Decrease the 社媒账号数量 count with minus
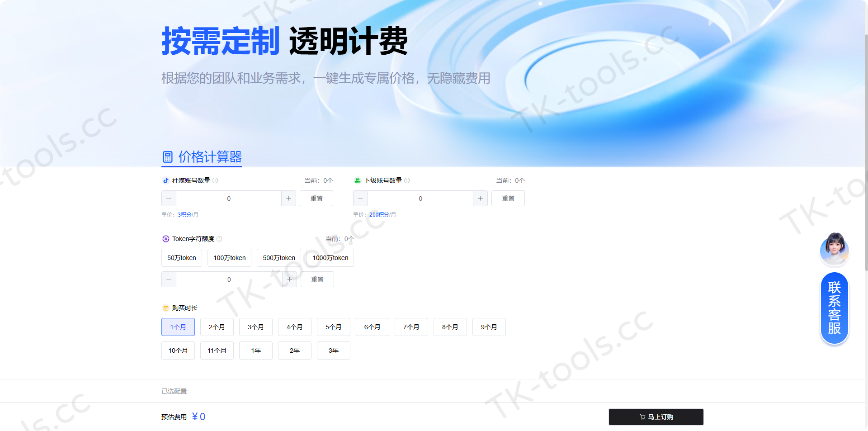This screenshot has width=868, height=431. (169, 199)
